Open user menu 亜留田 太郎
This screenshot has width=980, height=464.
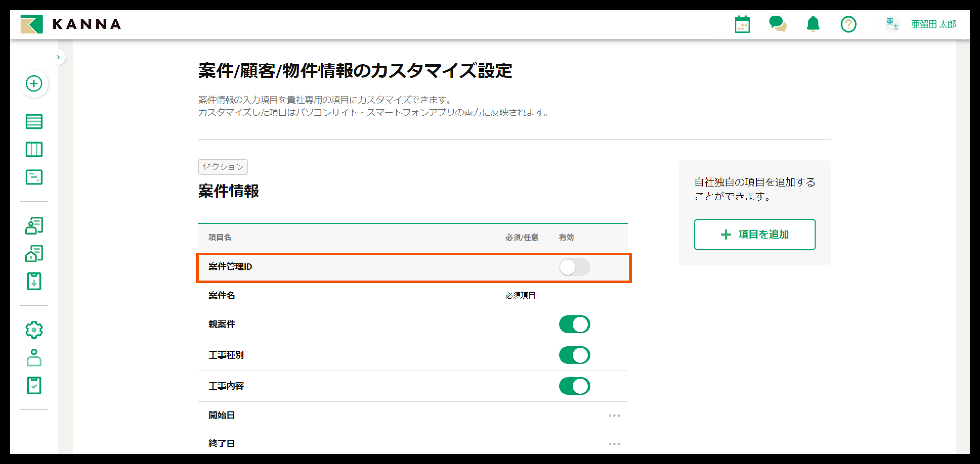click(x=933, y=24)
